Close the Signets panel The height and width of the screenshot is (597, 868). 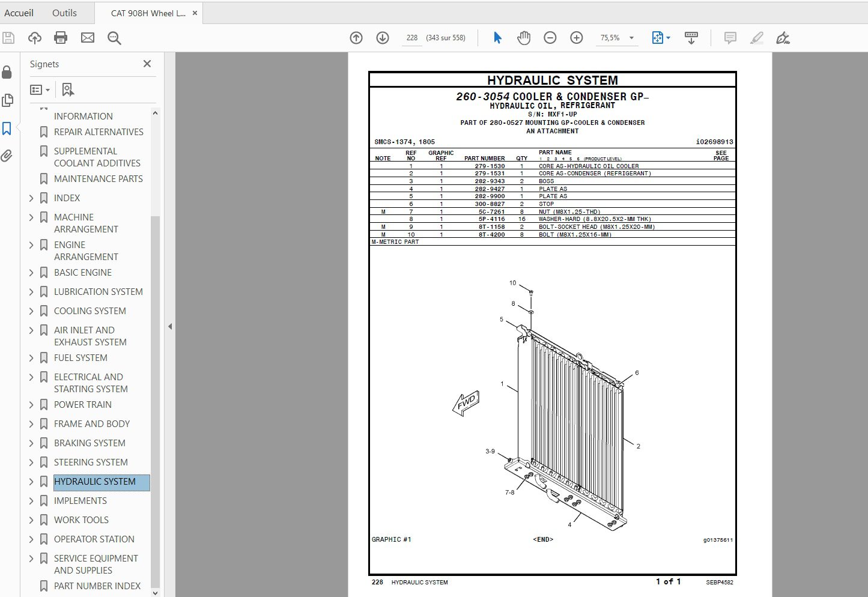point(147,64)
